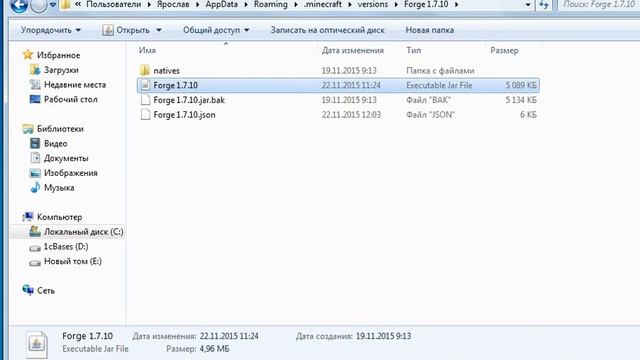The height and width of the screenshot is (360, 640).
Task: Click the Музыка note icon
Action: (35, 187)
